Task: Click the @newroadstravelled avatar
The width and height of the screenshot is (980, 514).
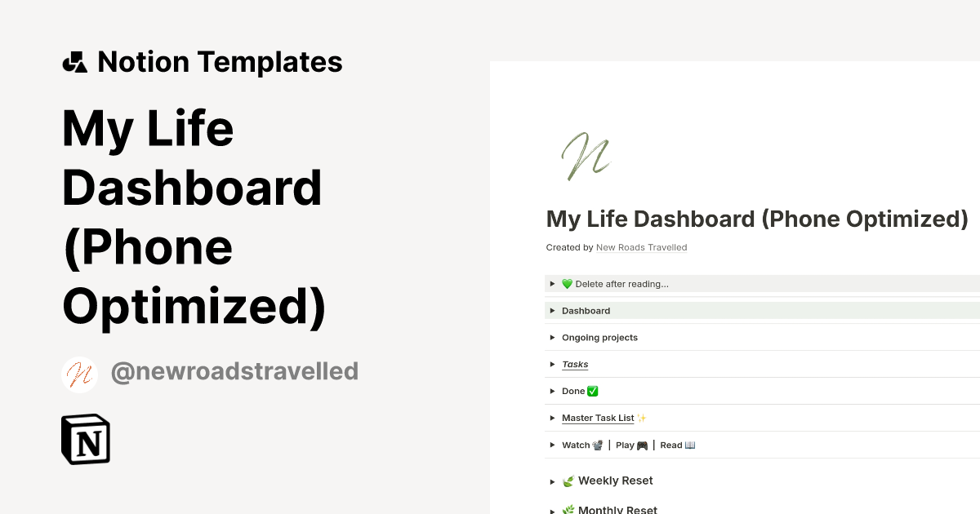Action: [79, 374]
